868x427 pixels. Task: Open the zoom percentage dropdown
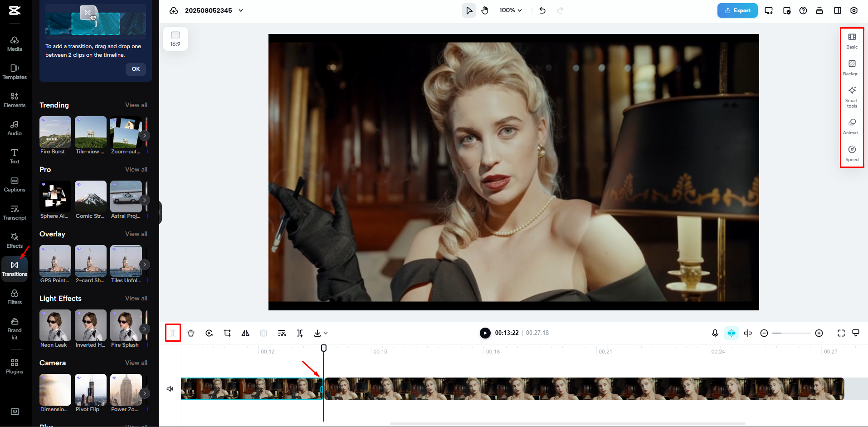pyautogui.click(x=510, y=10)
